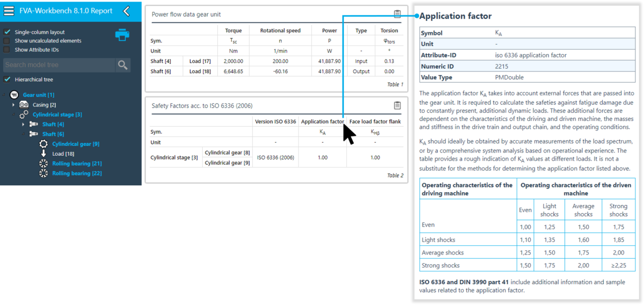Screen dimensions: 644x305
Task: Expand the Casing [2] tree node
Action: pyautogui.click(x=14, y=105)
